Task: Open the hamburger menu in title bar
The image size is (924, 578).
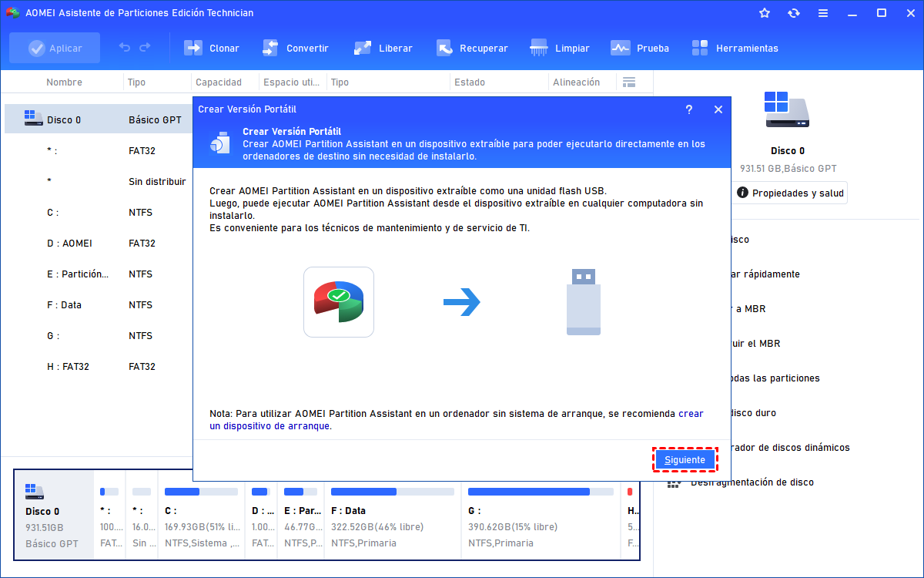Action: pyautogui.click(x=823, y=13)
